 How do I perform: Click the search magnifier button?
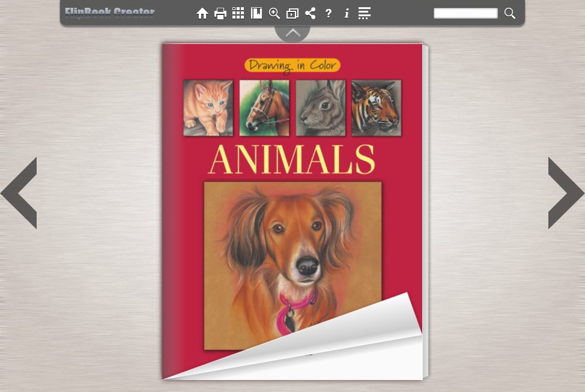pyautogui.click(x=510, y=13)
